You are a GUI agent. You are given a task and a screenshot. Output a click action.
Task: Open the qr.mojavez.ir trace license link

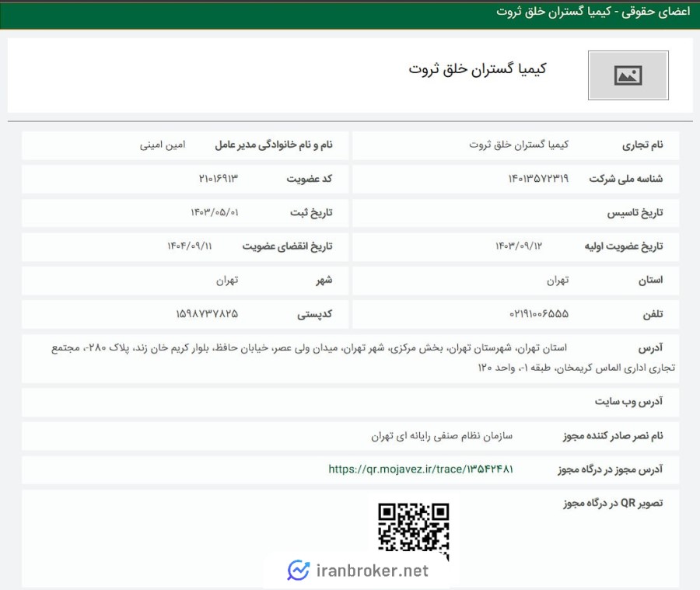tap(421, 469)
